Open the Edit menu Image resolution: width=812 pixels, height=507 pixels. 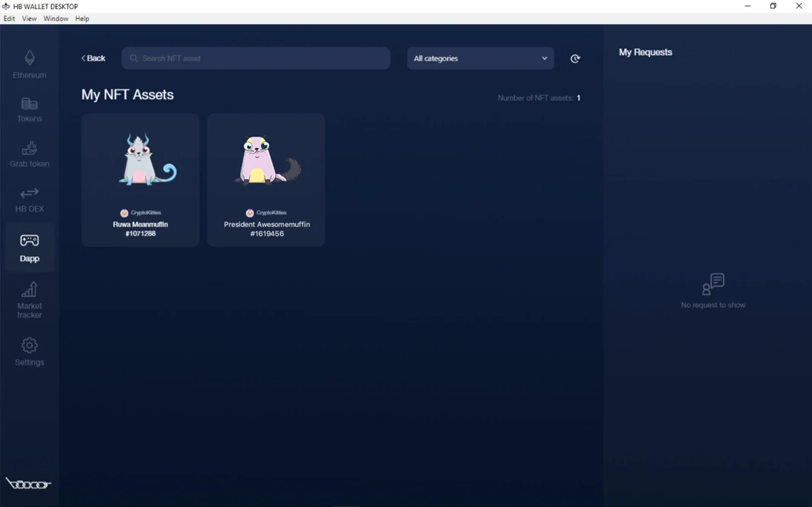pos(9,18)
